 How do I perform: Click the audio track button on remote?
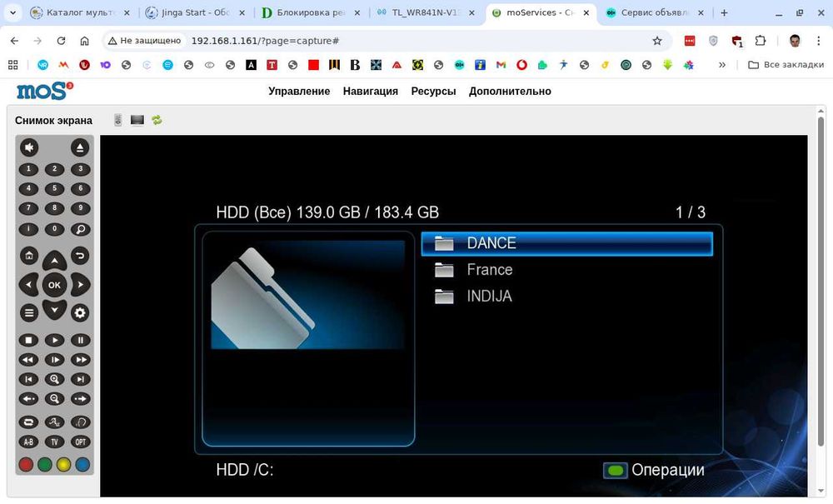pyautogui.click(x=80, y=422)
